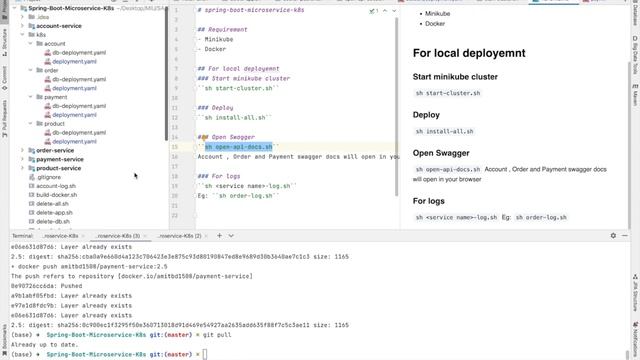Click the .gitignore file icon

coord(31,177)
